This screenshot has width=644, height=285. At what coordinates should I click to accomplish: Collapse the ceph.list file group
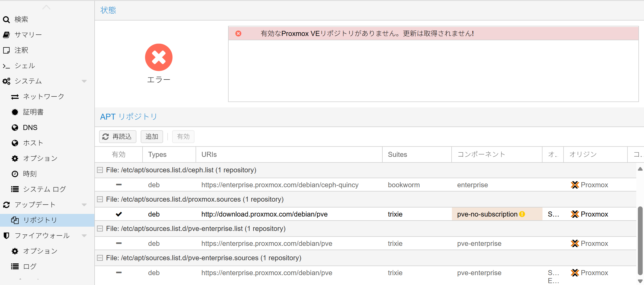pyautogui.click(x=100, y=170)
